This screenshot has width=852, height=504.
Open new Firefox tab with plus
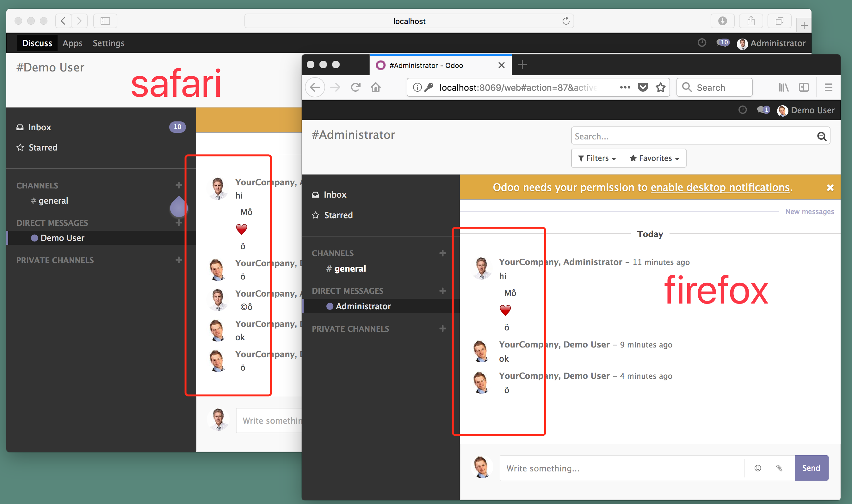(x=522, y=65)
